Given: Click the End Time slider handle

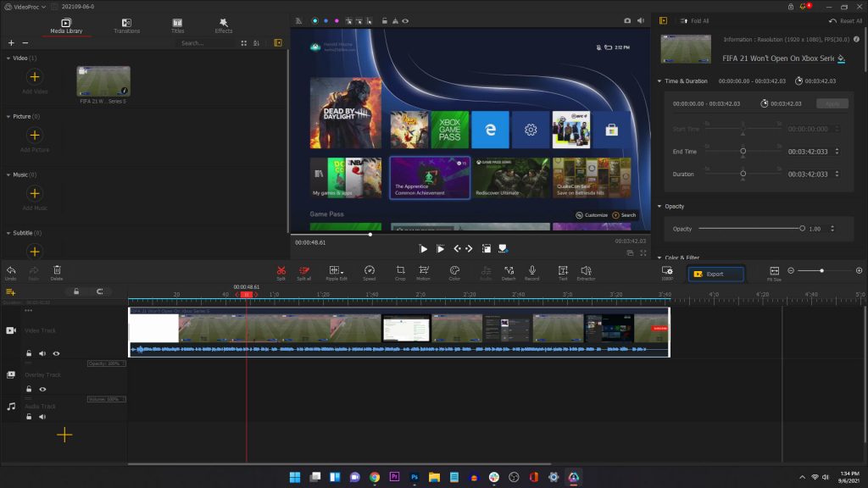Looking at the screenshot, I should click(743, 151).
